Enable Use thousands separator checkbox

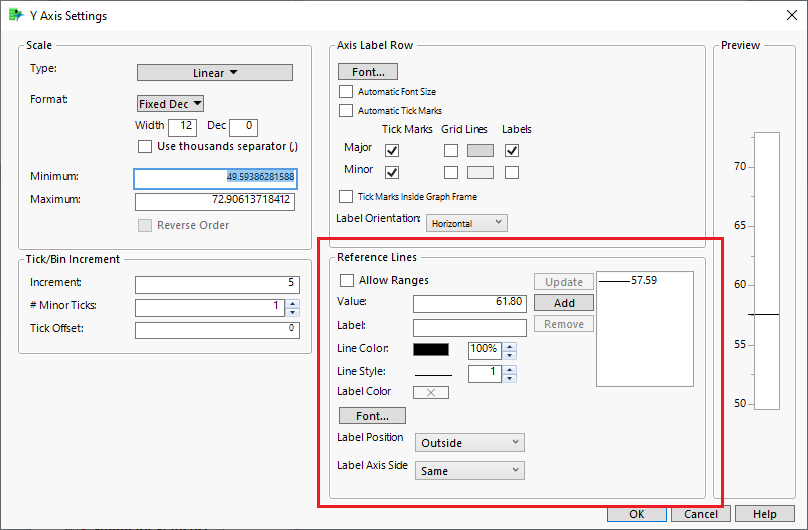(x=145, y=146)
